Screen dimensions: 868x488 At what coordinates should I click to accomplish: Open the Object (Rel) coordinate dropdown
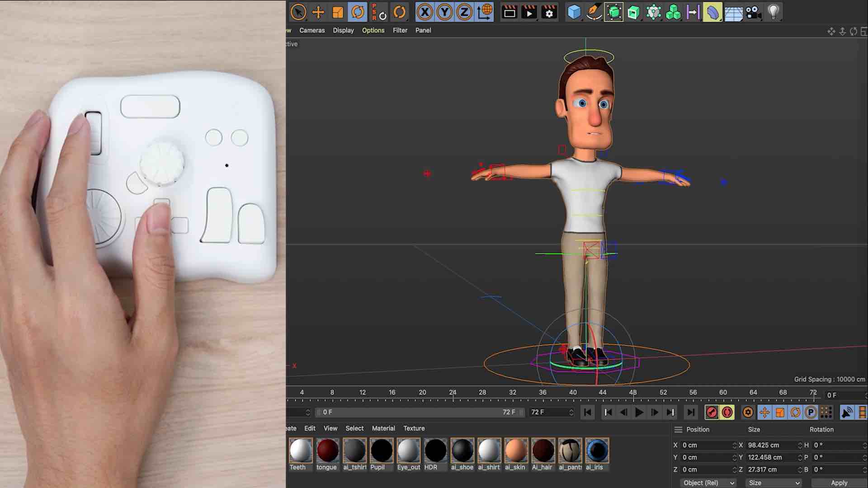(708, 483)
